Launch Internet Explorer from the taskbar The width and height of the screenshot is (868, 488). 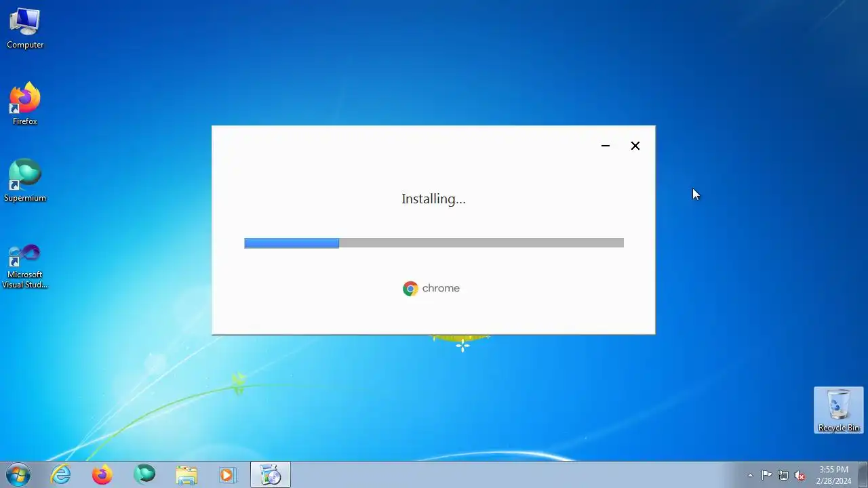pos(61,474)
